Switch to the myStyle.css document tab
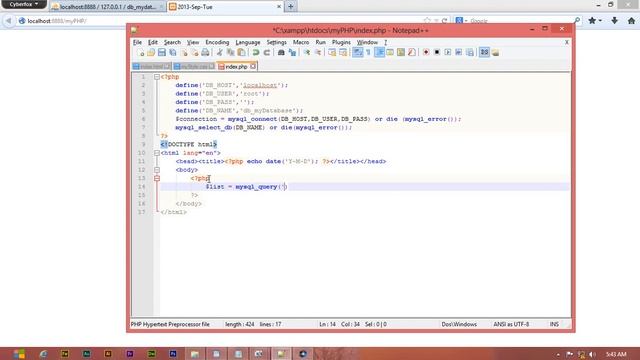This screenshot has height=360, width=640. coord(194,67)
